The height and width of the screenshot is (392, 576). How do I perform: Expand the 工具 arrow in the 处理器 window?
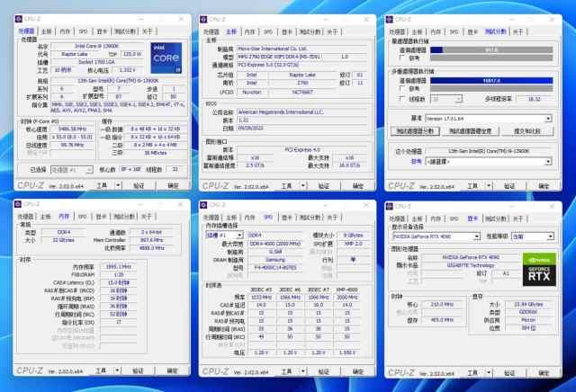tap(118, 185)
